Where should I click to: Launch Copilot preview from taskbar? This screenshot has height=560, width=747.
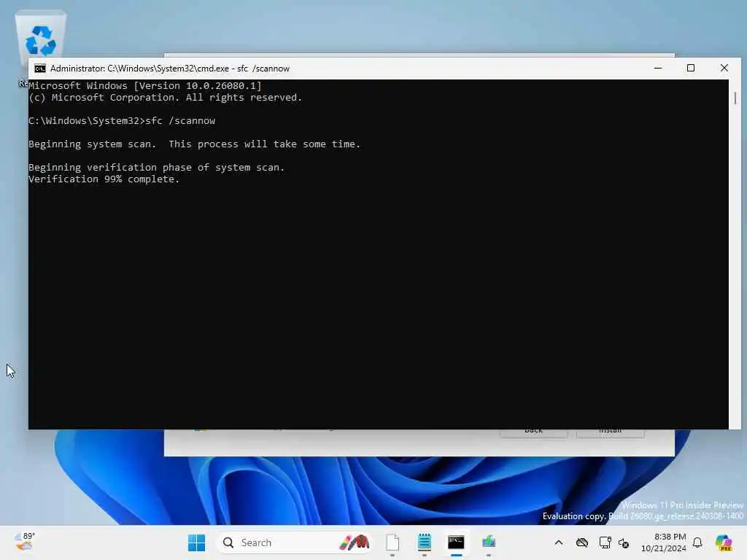[x=724, y=542]
